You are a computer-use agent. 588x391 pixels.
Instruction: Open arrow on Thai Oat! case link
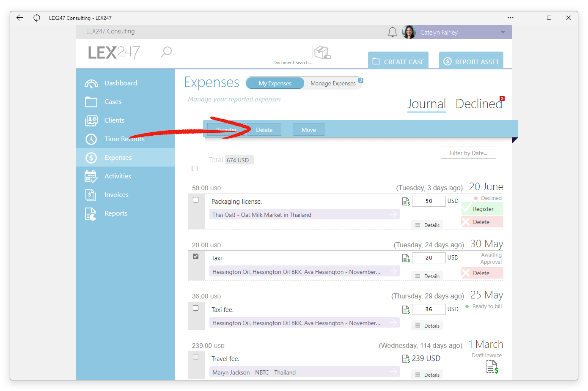[393, 214]
